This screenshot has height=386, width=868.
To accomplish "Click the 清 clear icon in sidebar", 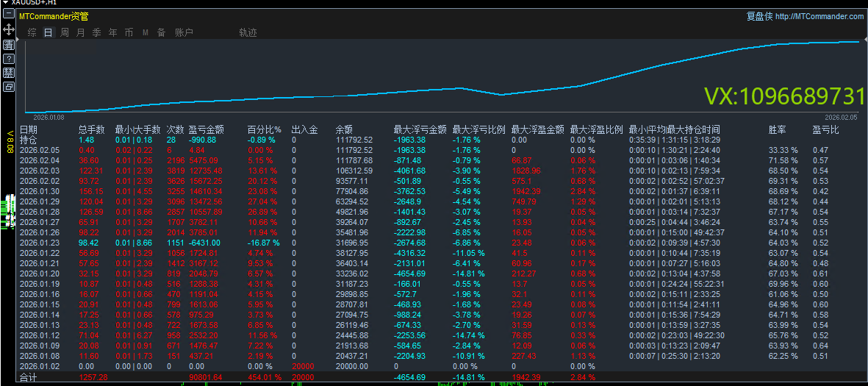I will tap(9, 44).
